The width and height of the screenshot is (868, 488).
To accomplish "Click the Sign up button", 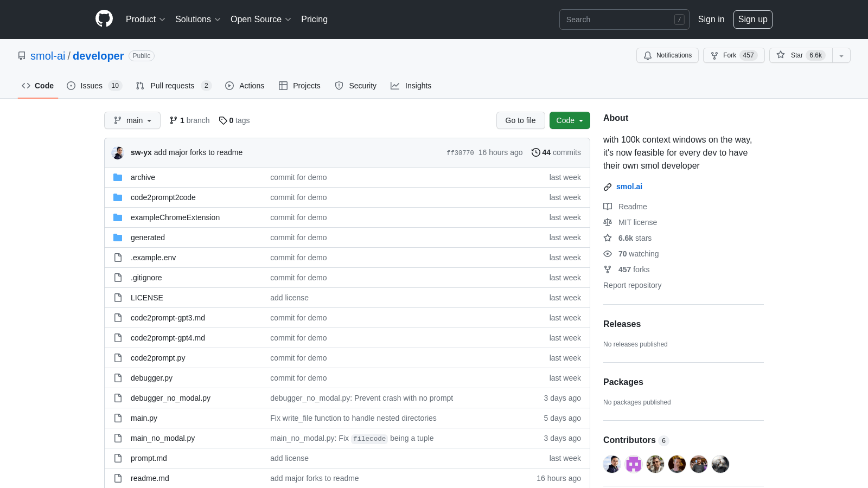I will [753, 20].
